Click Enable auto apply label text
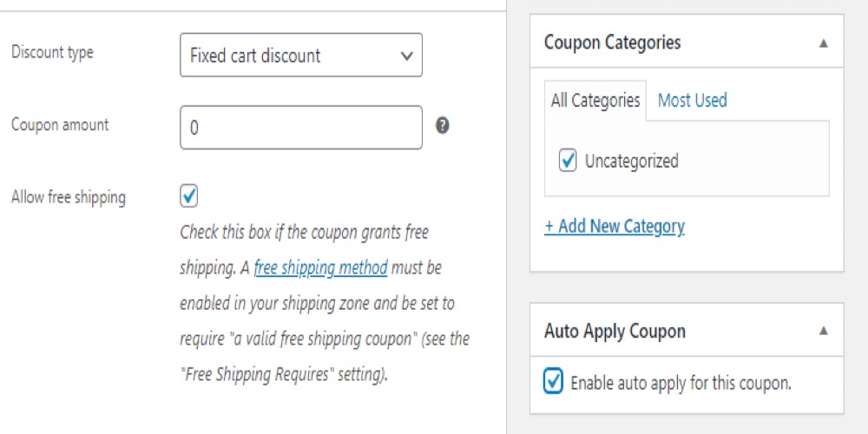The width and height of the screenshot is (868, 434). [x=681, y=383]
